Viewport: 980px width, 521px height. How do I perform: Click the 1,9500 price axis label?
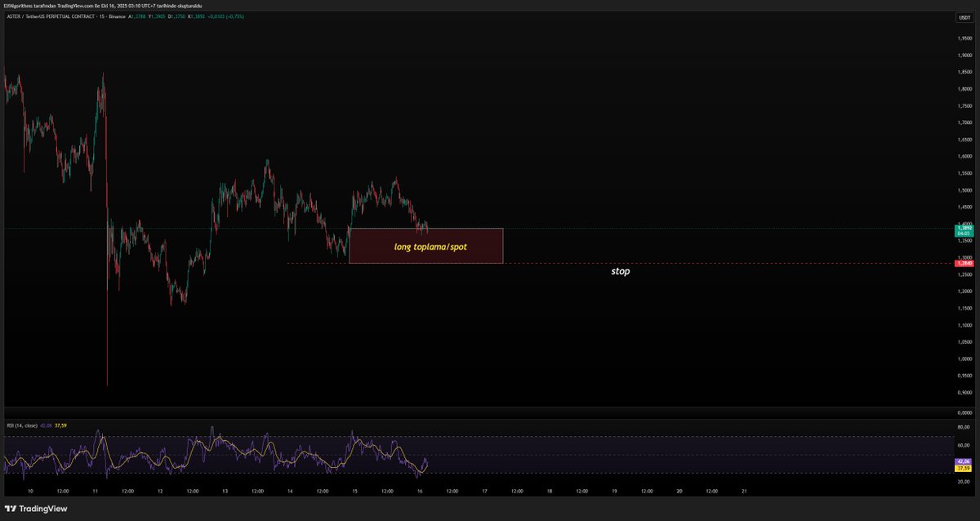(964, 38)
